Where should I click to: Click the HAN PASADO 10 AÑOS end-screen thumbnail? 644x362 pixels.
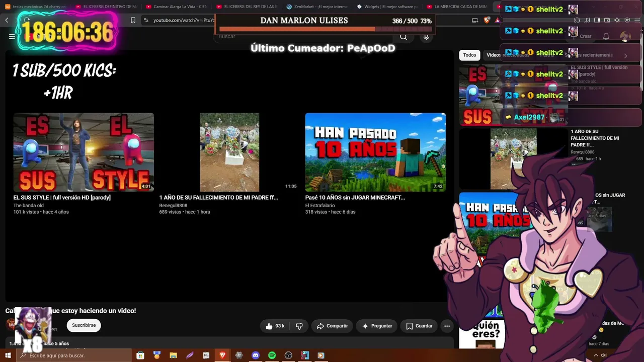[x=375, y=152]
